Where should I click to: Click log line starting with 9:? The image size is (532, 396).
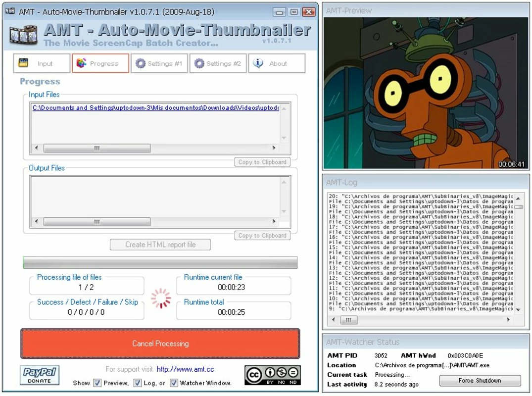(421, 309)
